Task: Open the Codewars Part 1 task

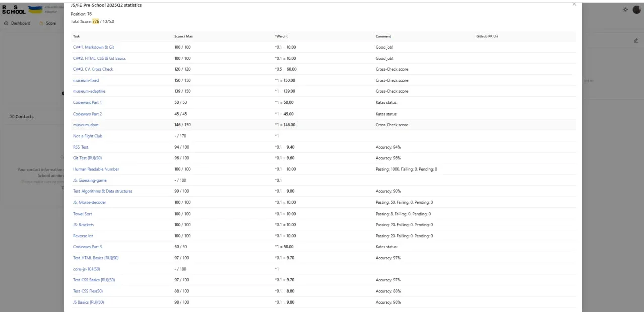Action: pos(88,102)
